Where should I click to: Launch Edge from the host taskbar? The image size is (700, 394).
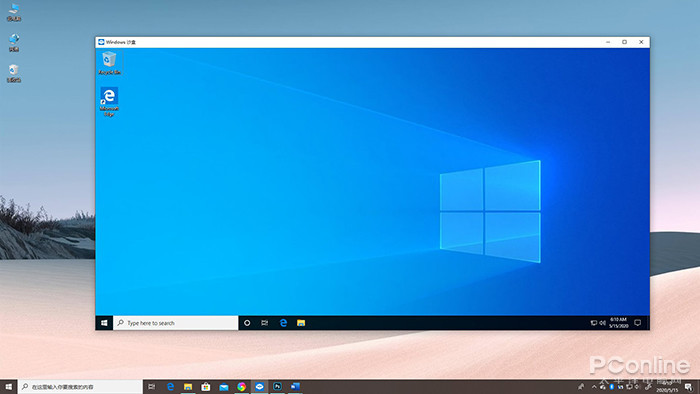[170, 386]
